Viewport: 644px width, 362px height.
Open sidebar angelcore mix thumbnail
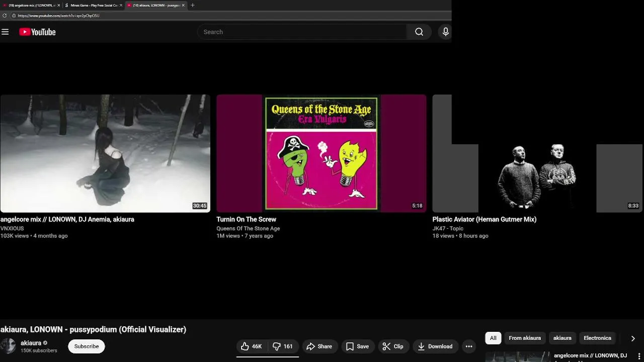[x=517, y=356]
